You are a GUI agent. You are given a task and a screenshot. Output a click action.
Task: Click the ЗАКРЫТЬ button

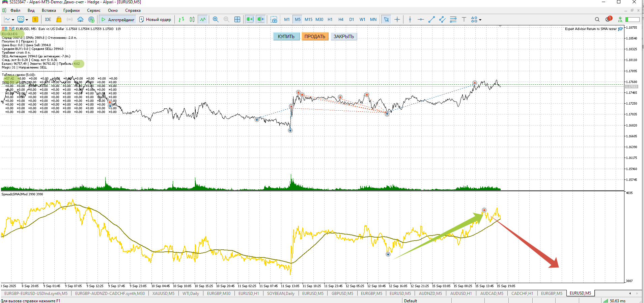point(344,36)
